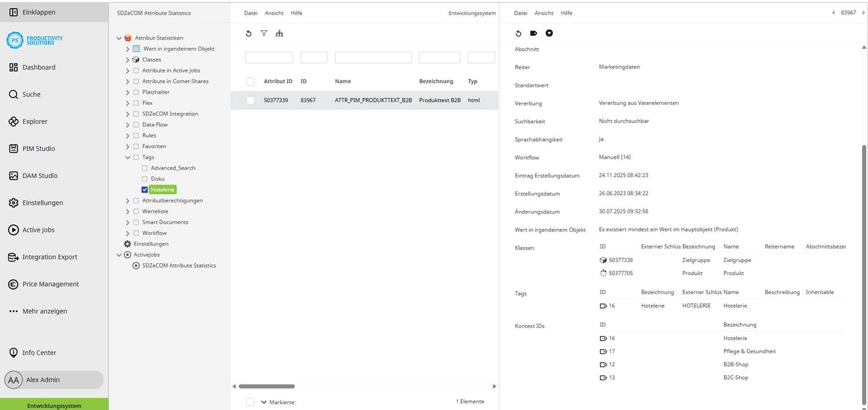The height and width of the screenshot is (410, 868).
Task: Click the Einklappen button
Action: [x=34, y=11]
